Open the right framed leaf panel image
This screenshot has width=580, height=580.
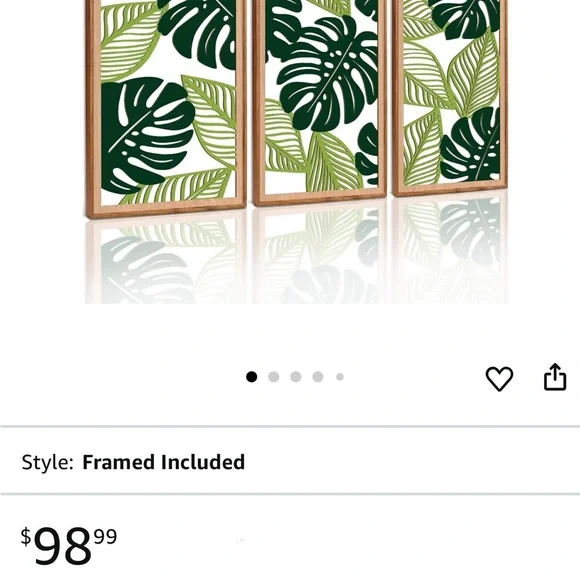(450, 97)
